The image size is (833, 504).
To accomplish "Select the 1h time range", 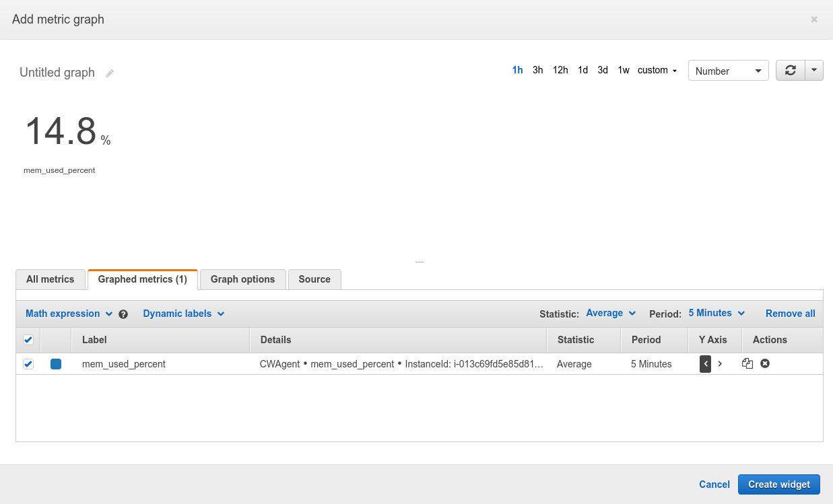I will pos(517,70).
